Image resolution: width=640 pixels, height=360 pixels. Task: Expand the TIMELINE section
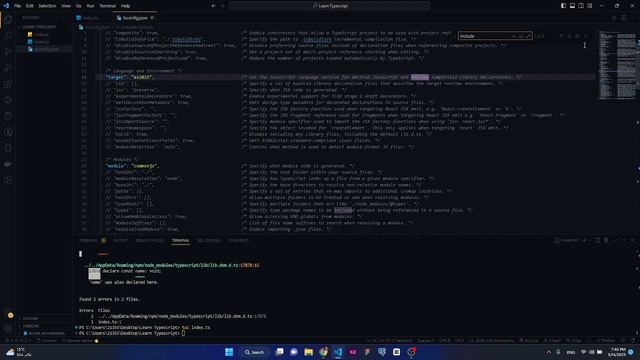pos(31,326)
